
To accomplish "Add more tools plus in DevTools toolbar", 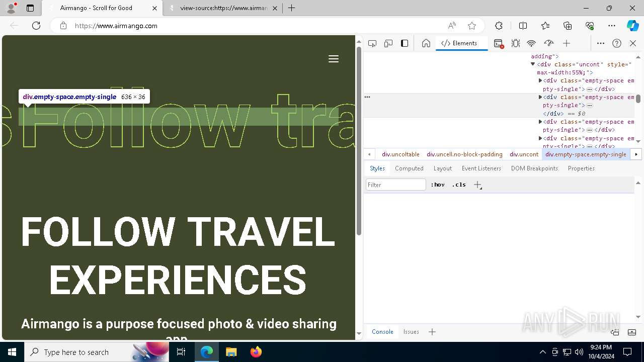I will pos(567,43).
